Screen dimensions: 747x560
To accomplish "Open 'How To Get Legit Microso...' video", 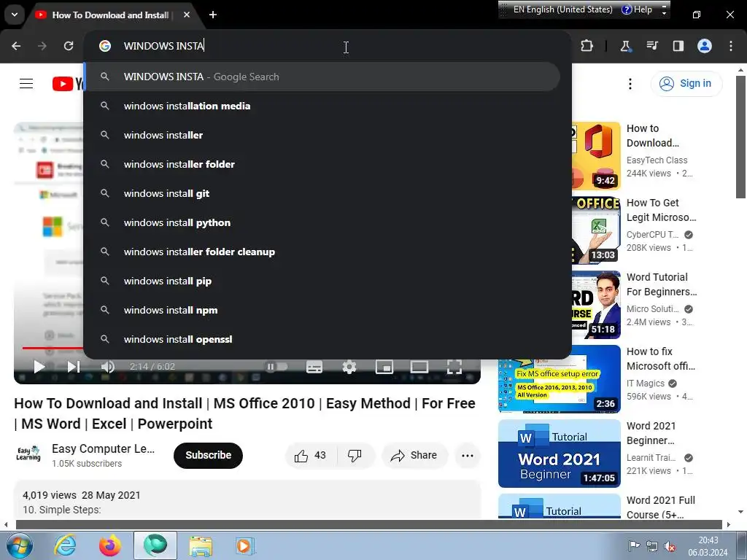I will tap(661, 210).
